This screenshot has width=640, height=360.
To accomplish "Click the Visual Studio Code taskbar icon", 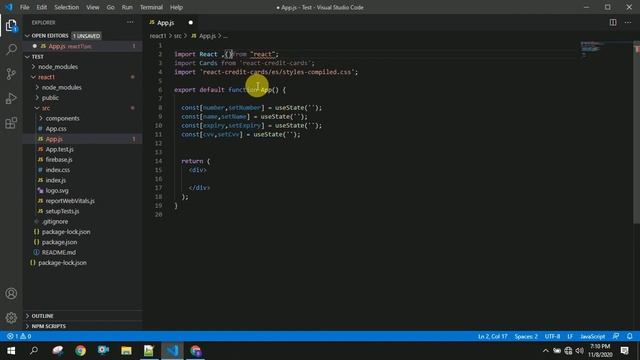I will coord(172,351).
